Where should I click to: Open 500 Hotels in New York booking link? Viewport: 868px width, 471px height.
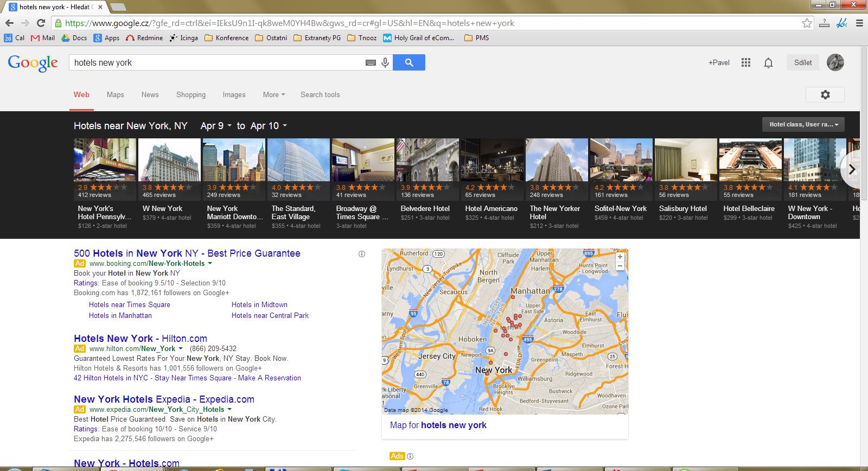(x=187, y=253)
